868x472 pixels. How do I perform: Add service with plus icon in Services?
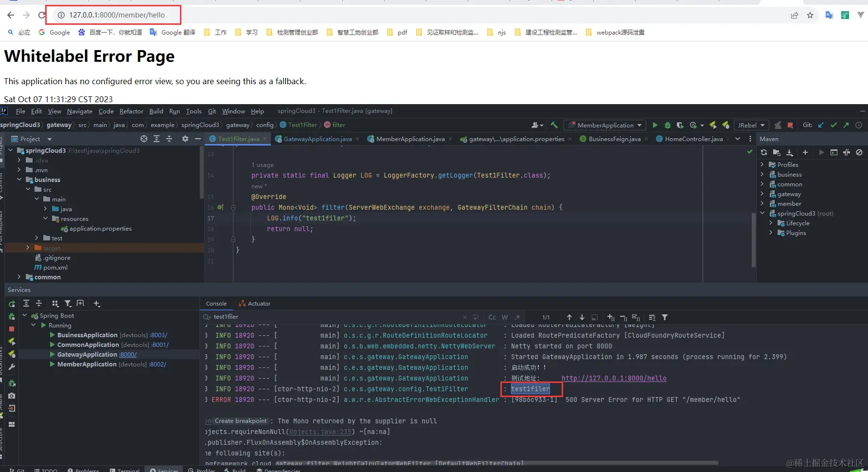(x=97, y=303)
